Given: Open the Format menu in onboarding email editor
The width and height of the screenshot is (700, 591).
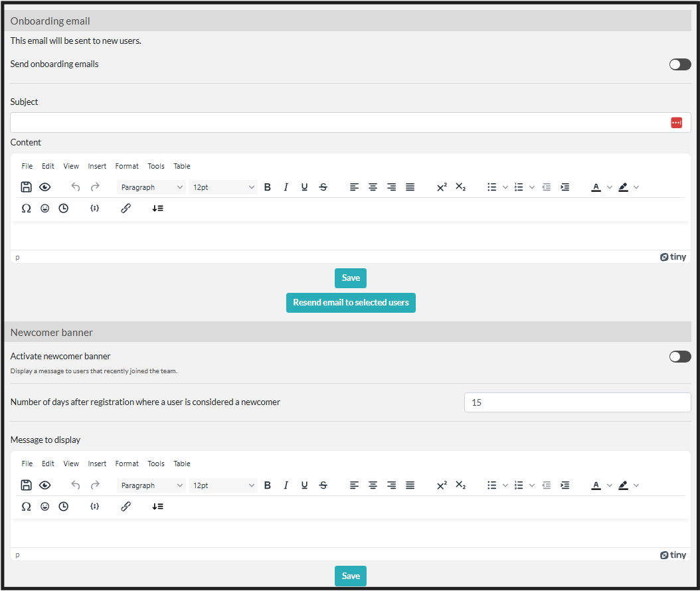Looking at the screenshot, I should (x=127, y=166).
